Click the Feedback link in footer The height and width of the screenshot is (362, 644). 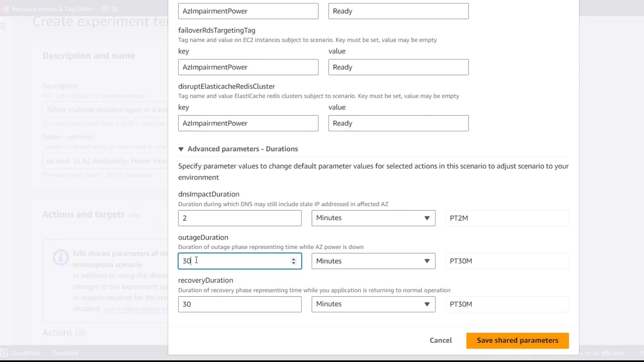(x=65, y=353)
